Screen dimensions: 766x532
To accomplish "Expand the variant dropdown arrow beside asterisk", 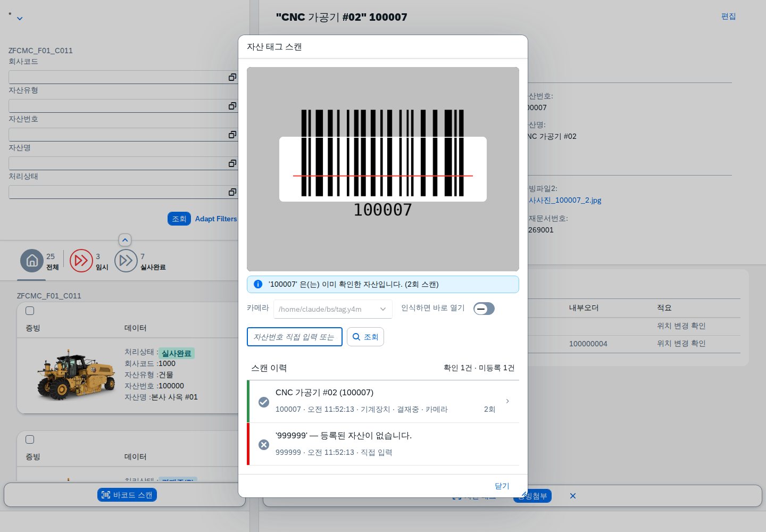I will (20, 19).
